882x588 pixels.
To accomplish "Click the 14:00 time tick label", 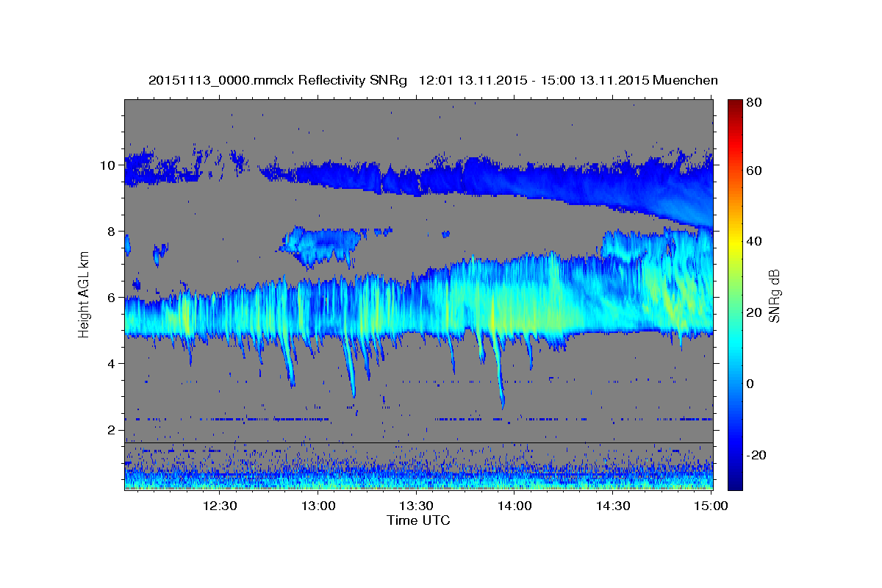I will (514, 506).
